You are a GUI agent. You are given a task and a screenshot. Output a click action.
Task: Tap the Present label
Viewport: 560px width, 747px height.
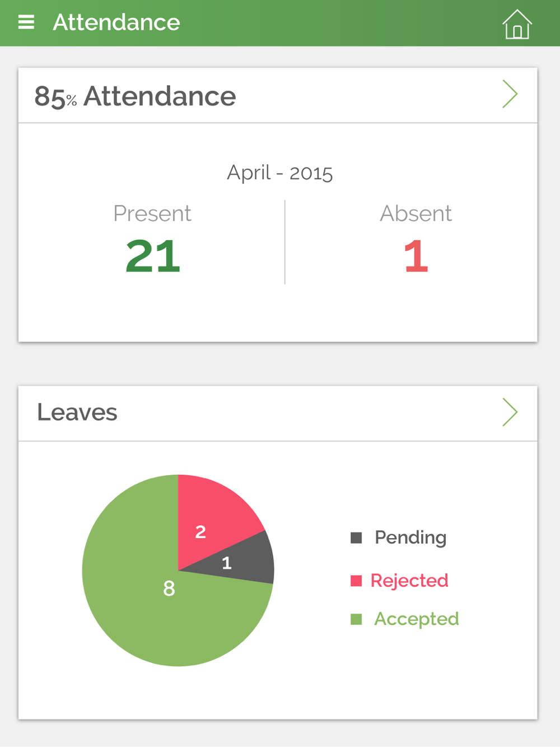152,213
